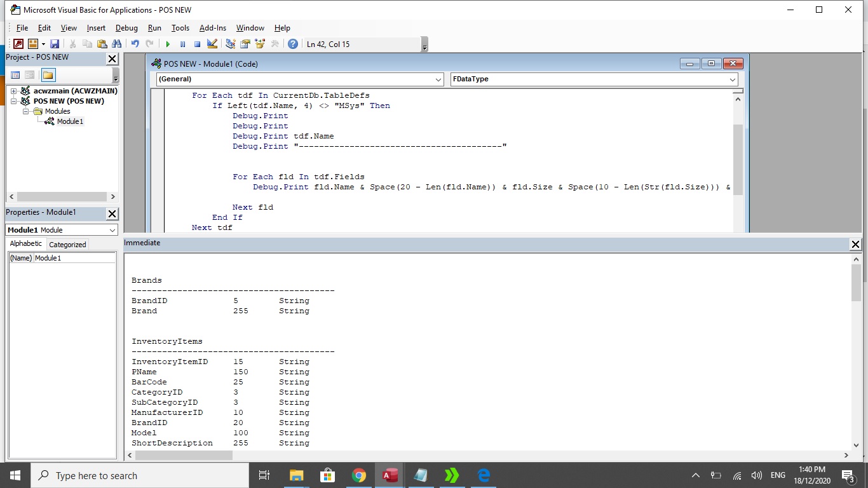868x488 pixels.
Task: Click the VBA Help question mark button
Action: 292,43
